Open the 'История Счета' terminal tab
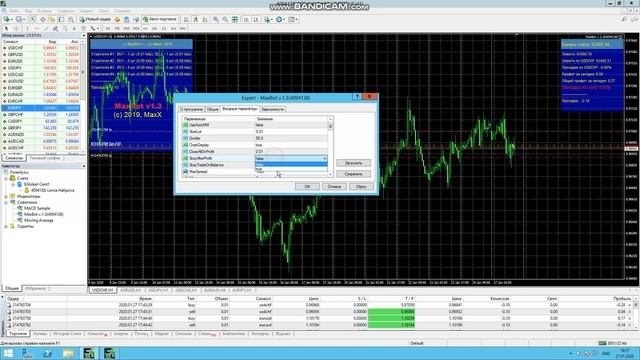Image resolution: width=640 pixels, height=360 pixels. tap(67, 334)
